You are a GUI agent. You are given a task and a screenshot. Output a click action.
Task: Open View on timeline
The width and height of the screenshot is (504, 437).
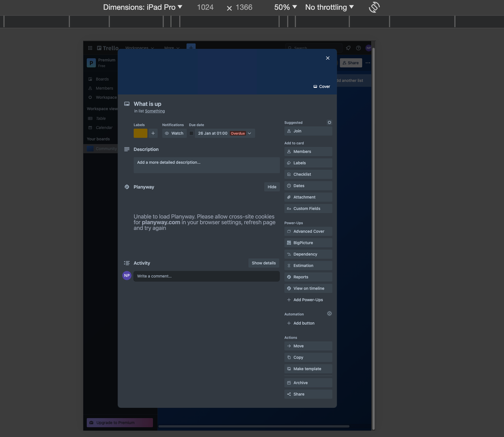[x=308, y=288]
